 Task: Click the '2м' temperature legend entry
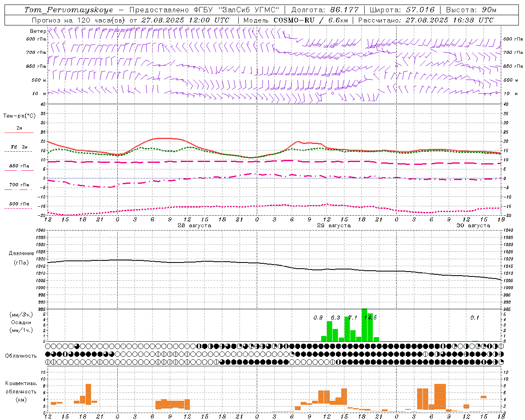click(19, 128)
